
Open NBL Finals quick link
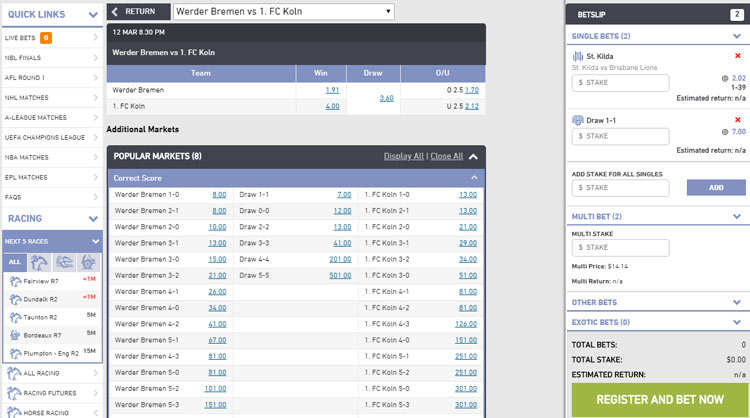click(52, 58)
